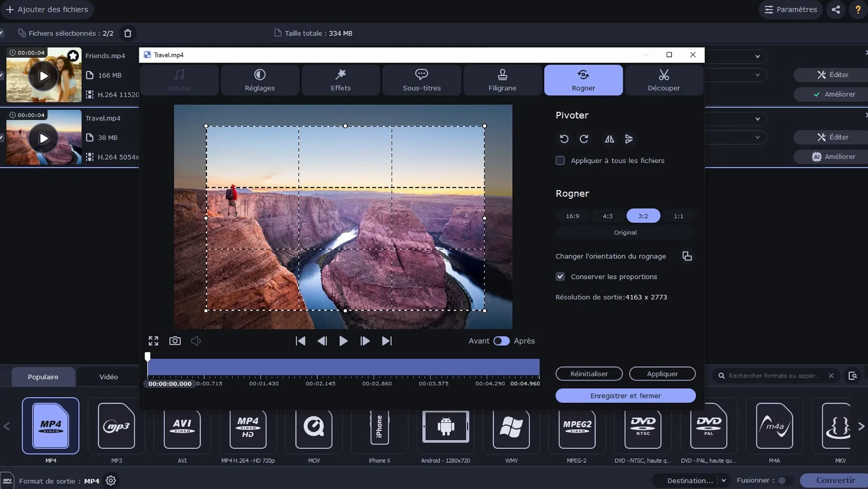Switch to the Découper tab
This screenshot has width=868, height=489.
tap(664, 80)
